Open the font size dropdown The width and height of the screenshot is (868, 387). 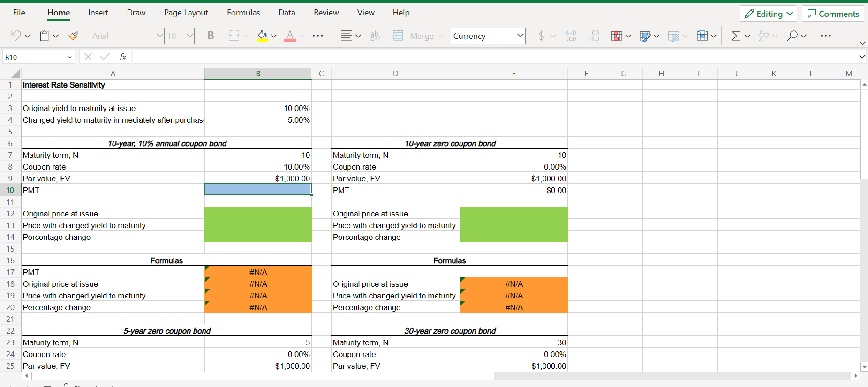coord(189,36)
